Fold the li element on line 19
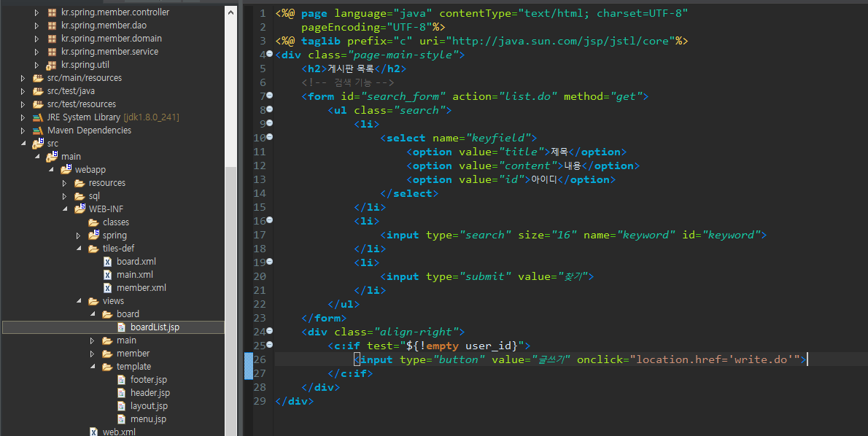868x436 pixels. tap(270, 261)
